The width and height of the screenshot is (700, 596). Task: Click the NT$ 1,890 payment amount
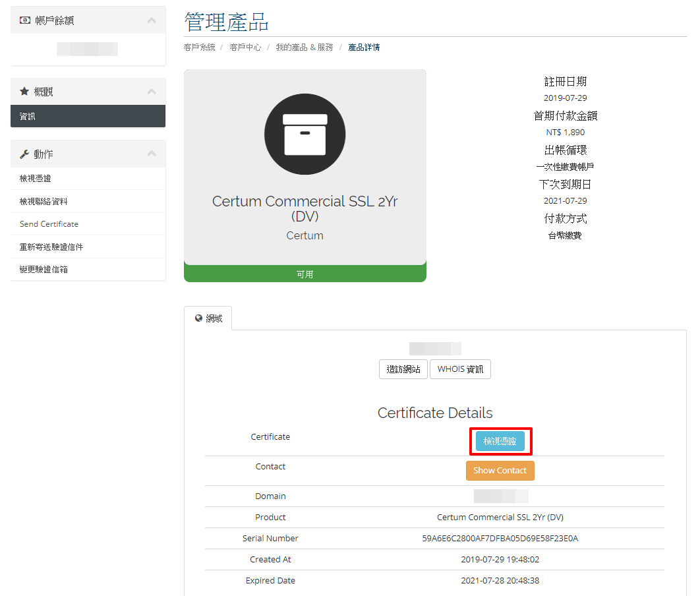[565, 132]
